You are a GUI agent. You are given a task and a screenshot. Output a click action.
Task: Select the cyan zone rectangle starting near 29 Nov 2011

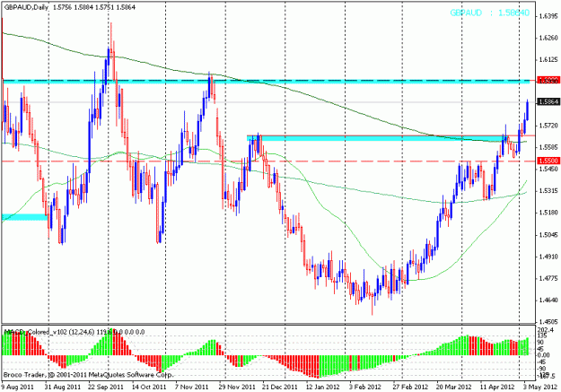pos(376,138)
